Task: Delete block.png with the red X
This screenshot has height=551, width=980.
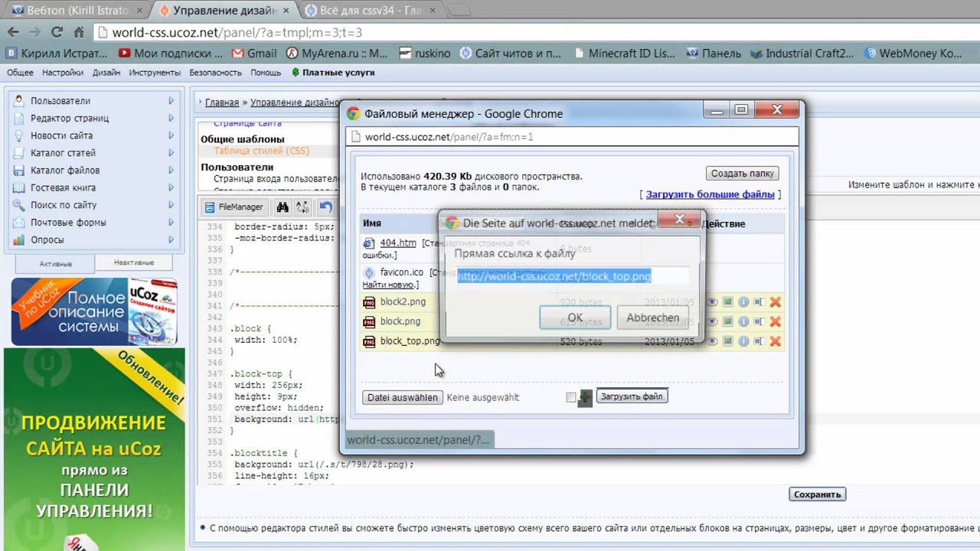Action: [x=775, y=321]
